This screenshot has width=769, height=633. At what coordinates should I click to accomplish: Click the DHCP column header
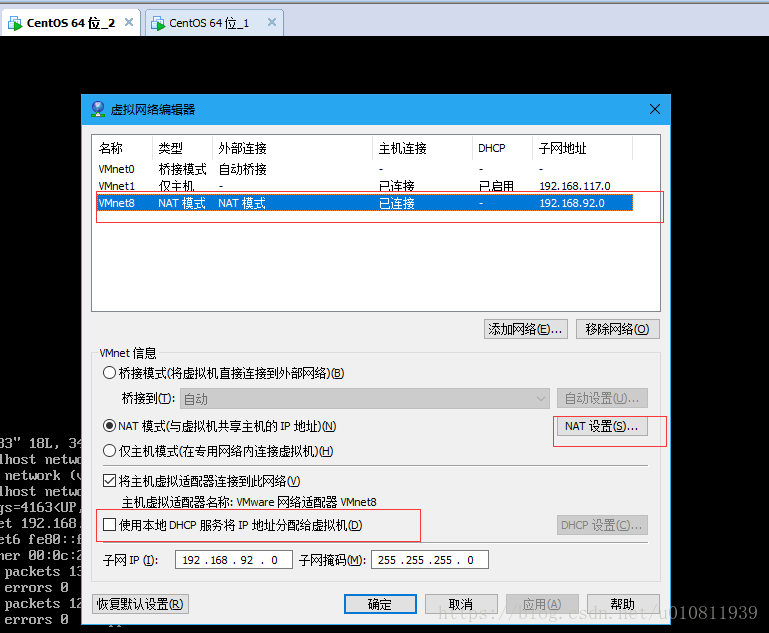pos(502,148)
